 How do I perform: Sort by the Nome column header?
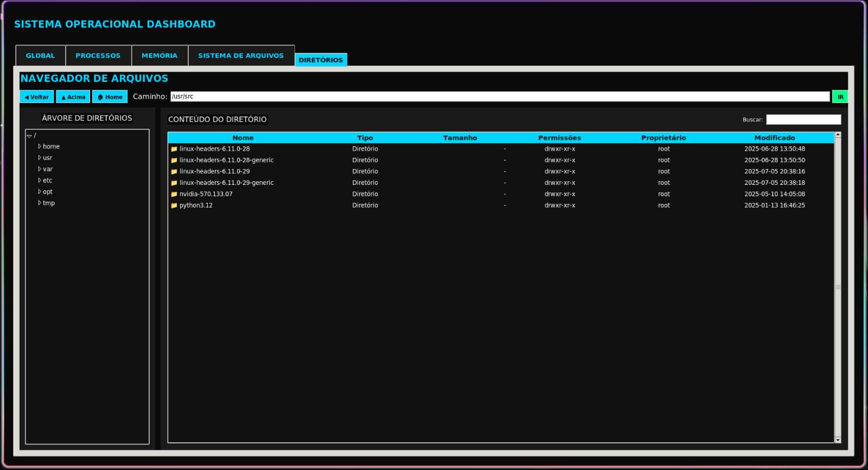click(243, 138)
